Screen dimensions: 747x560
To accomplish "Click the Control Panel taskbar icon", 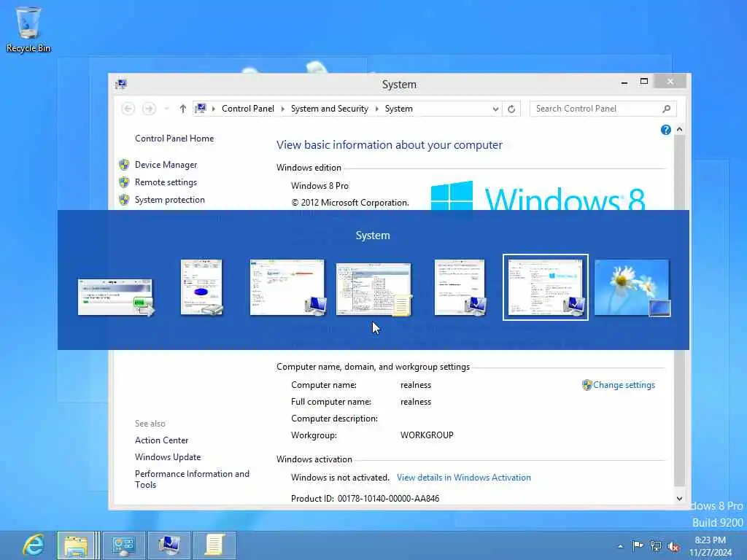I will pos(124,545).
